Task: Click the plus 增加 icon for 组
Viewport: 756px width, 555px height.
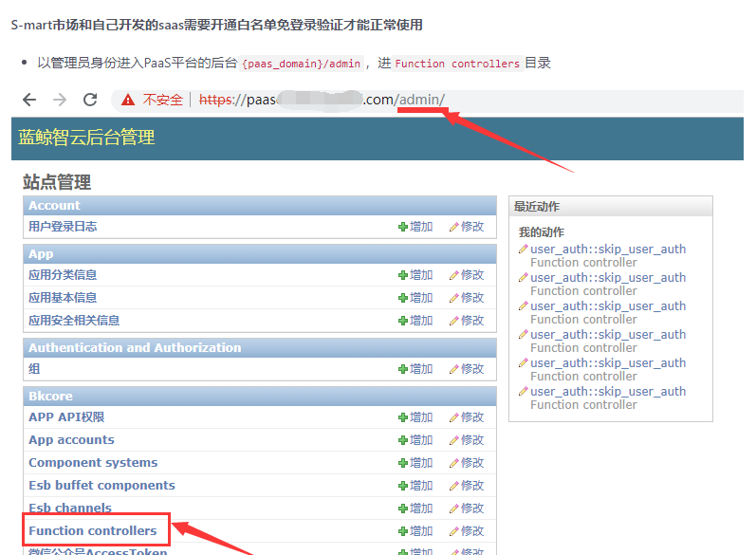Action: [x=403, y=369]
